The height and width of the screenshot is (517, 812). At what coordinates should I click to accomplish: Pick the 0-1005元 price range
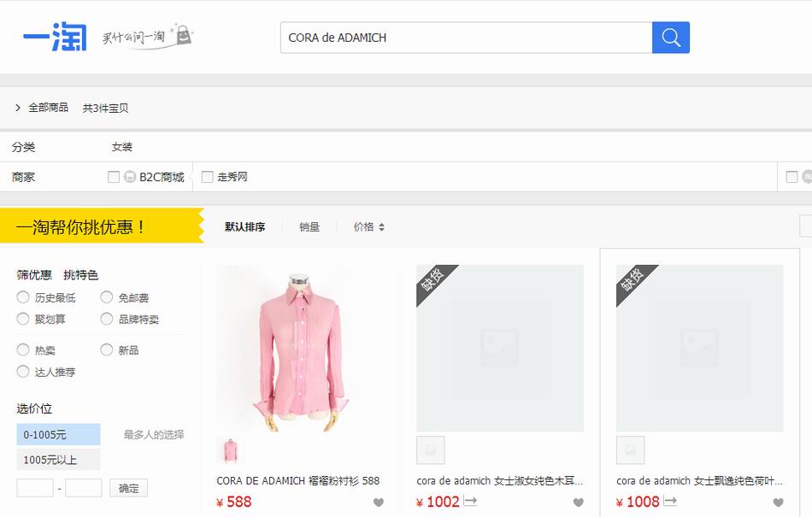pyautogui.click(x=58, y=435)
